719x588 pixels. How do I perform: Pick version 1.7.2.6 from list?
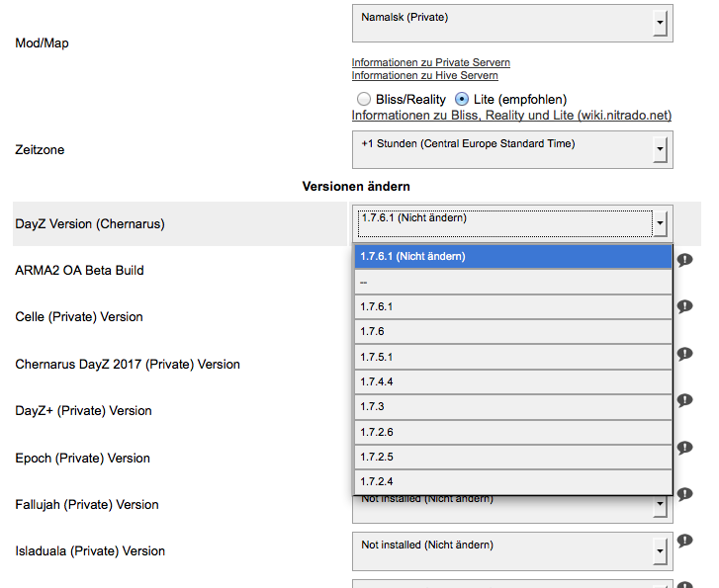click(513, 432)
